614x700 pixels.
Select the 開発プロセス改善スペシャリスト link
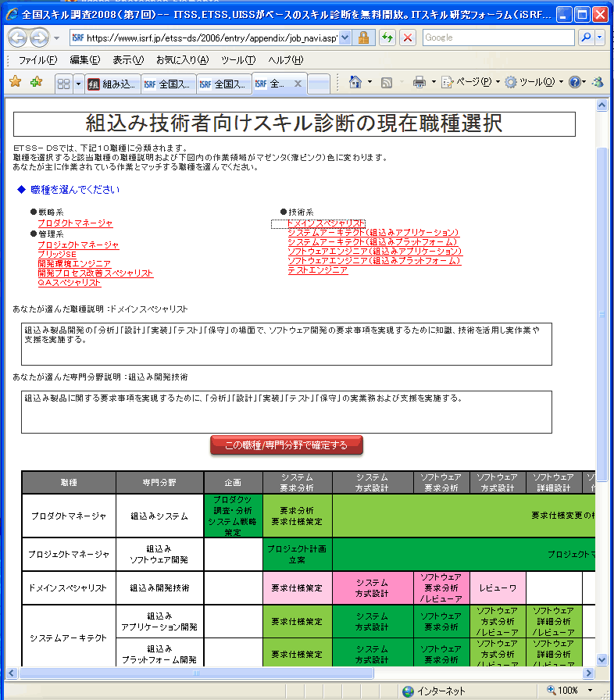(95, 273)
